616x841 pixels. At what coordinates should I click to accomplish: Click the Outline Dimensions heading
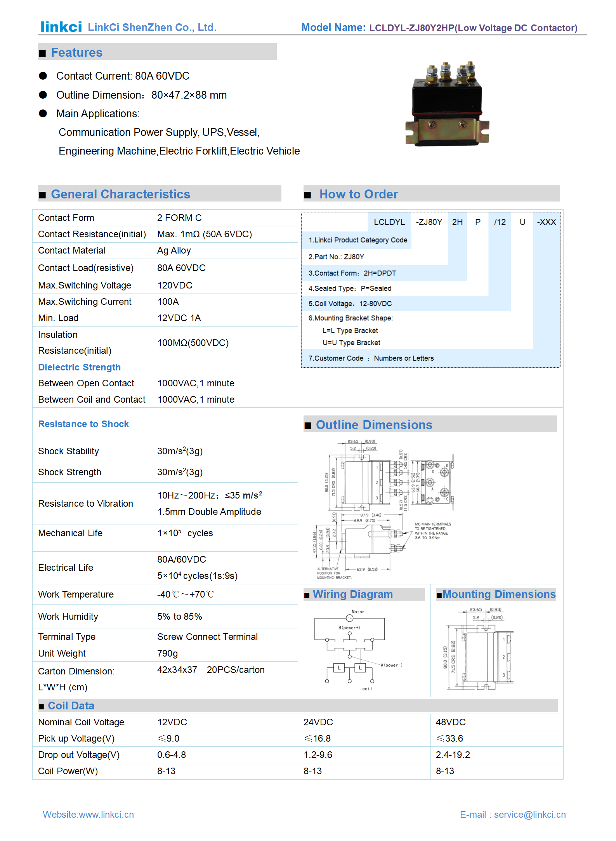tap(373, 425)
